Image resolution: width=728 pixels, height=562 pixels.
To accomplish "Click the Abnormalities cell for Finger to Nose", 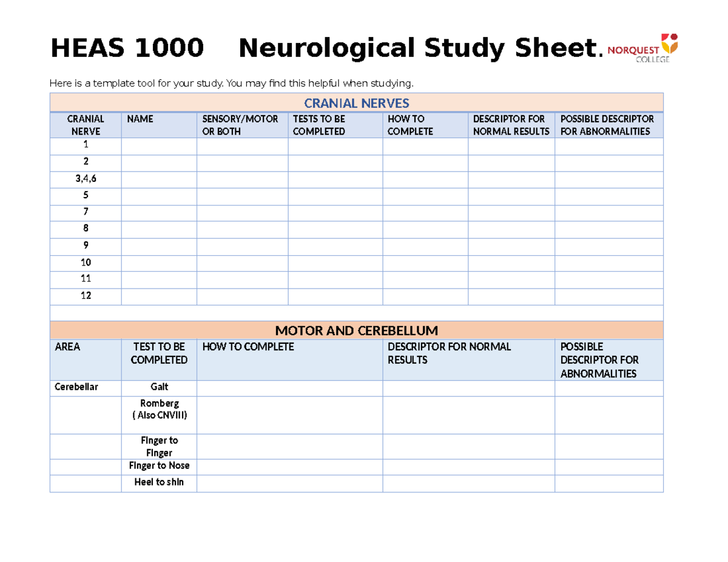I will point(609,467).
